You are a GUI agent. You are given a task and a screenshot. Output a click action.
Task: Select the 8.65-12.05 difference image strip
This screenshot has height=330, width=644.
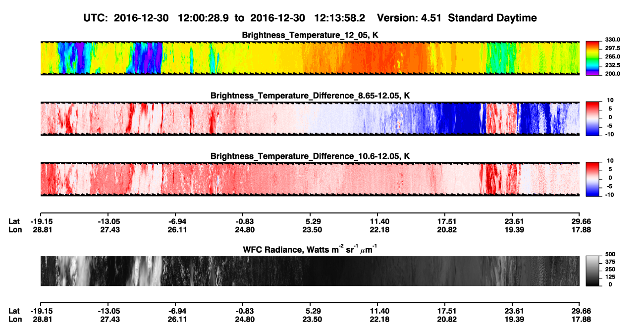pos(310,119)
